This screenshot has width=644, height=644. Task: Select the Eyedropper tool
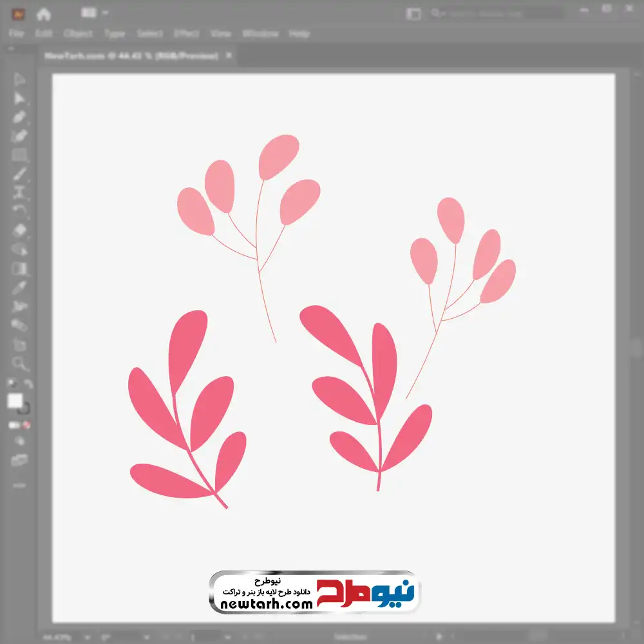click(19, 287)
